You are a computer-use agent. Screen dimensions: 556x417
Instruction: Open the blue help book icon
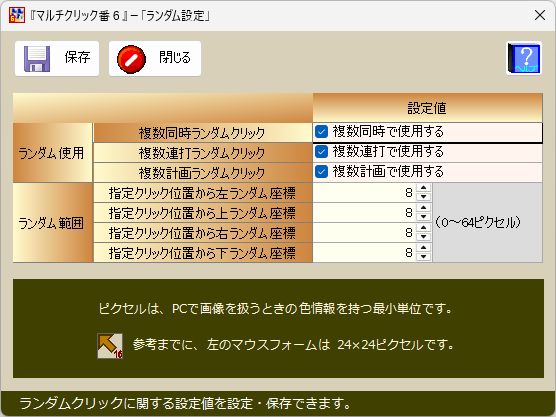point(524,58)
